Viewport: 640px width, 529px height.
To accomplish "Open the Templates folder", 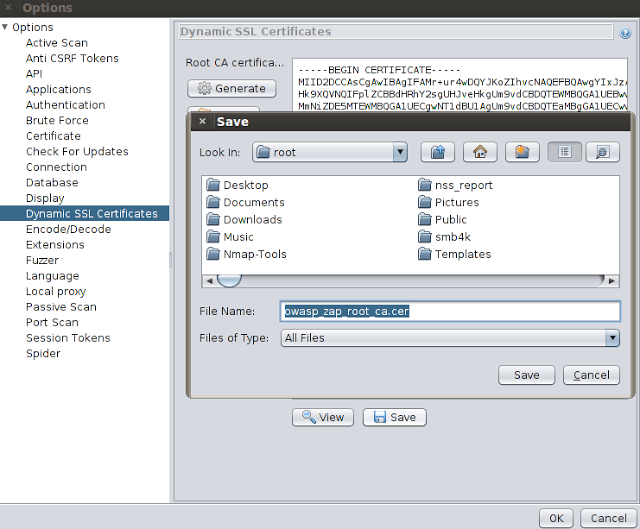I will pos(454,254).
